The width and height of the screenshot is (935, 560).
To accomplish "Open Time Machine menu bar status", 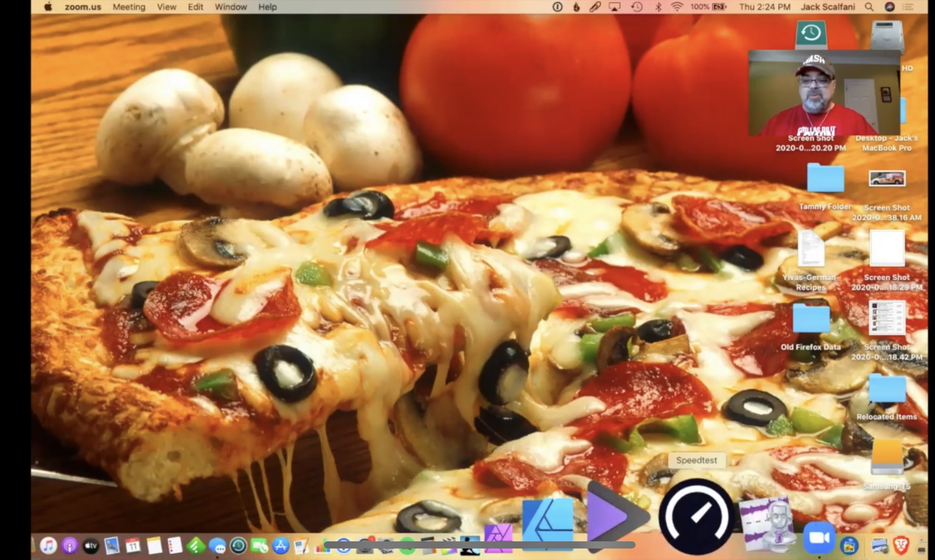I will click(637, 7).
